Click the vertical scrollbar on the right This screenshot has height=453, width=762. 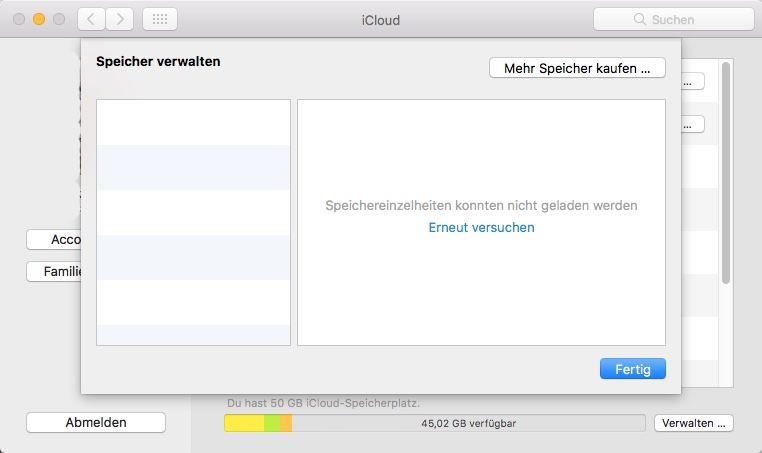pos(727,170)
